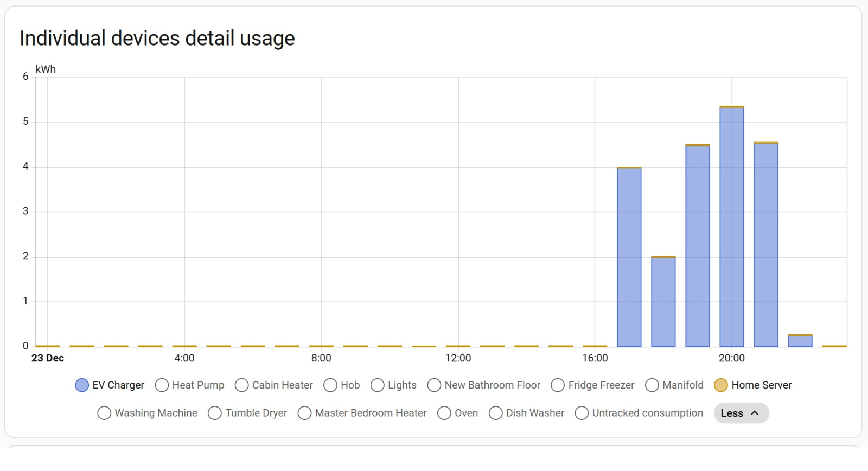Click the Lights legend circle
868x471 pixels.
378,385
